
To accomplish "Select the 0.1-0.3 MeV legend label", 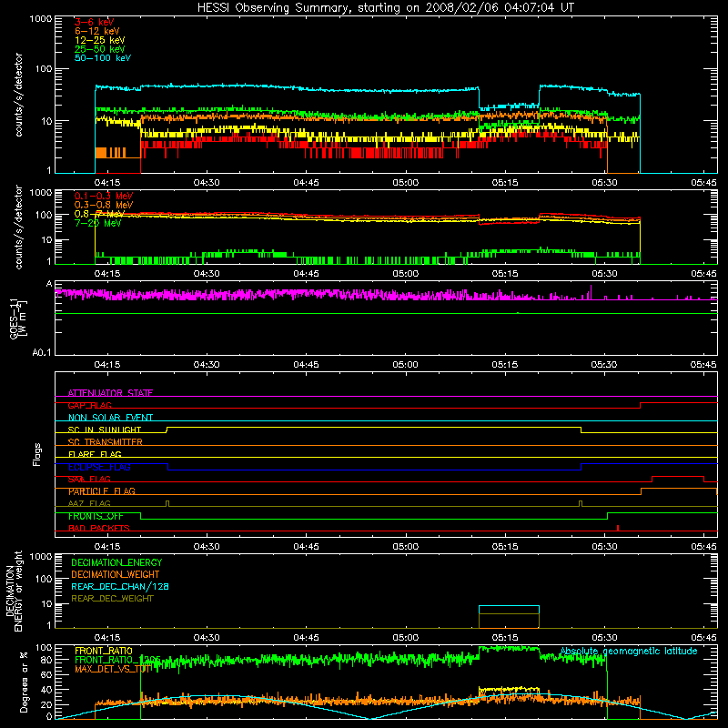I will 104,196.
